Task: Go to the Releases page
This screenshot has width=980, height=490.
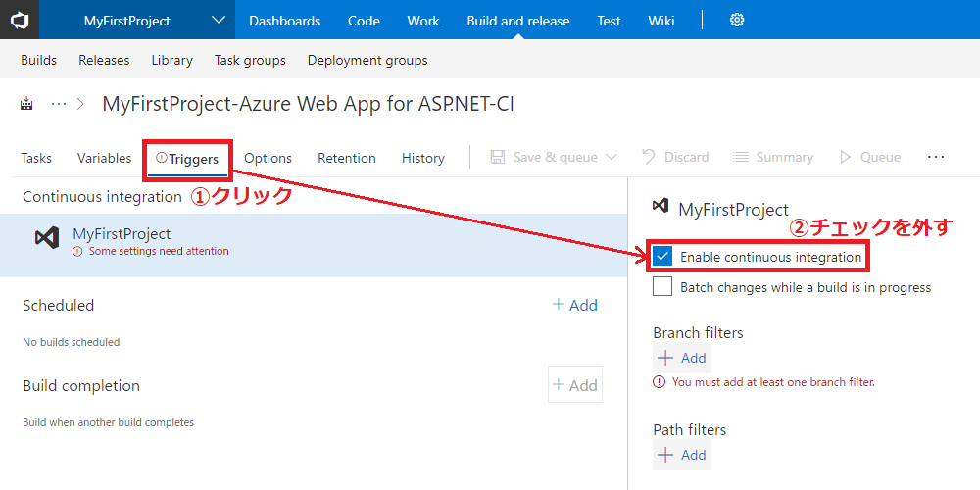Action: [104, 60]
